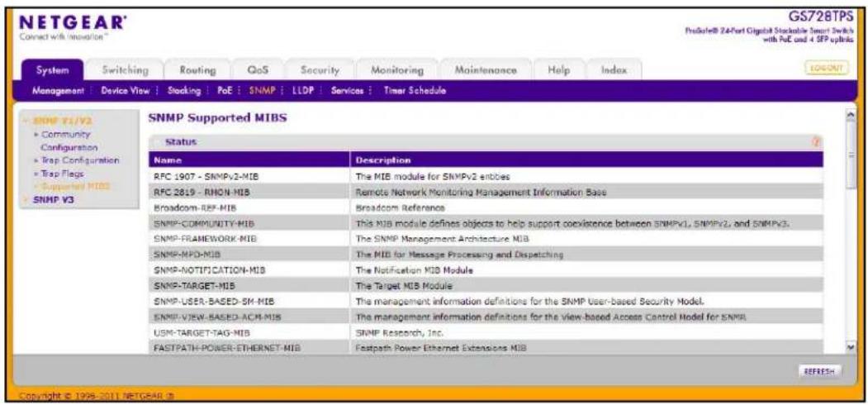Select SNMP submenu item
Screen dimensions: 868x405
point(262,91)
